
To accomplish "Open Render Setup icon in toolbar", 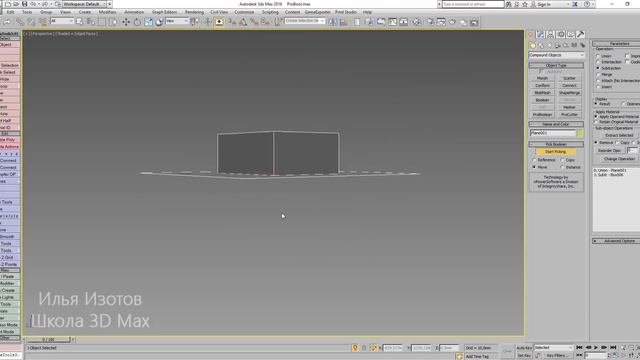I will tap(430, 22).
